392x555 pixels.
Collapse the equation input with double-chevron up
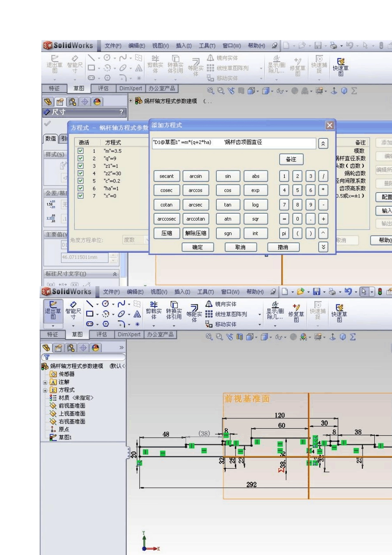[x=323, y=143]
